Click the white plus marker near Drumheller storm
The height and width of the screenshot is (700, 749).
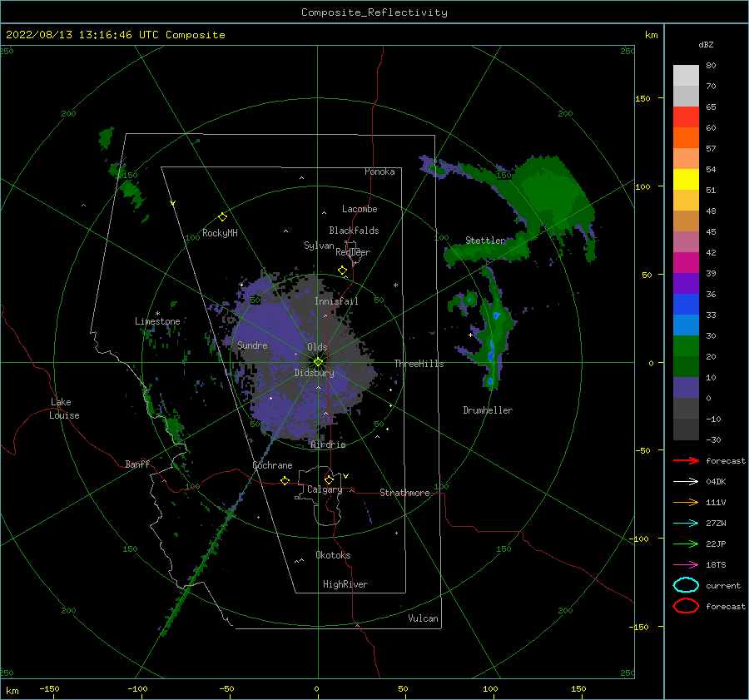[470, 335]
